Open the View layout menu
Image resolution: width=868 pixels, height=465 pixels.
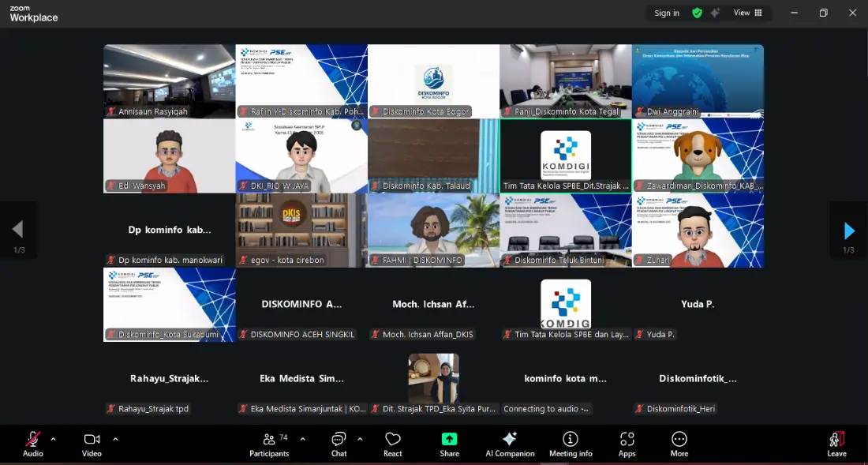748,13
